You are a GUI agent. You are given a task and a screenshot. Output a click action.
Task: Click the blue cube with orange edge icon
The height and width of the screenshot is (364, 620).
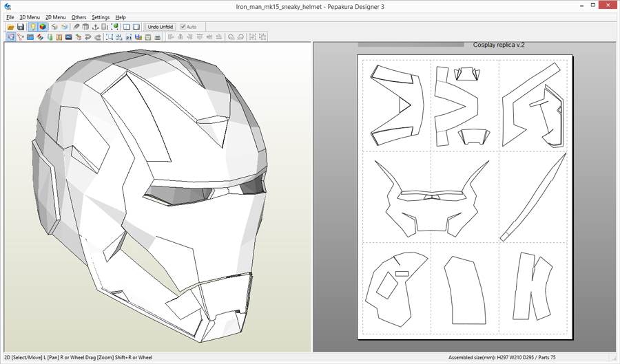click(x=65, y=27)
